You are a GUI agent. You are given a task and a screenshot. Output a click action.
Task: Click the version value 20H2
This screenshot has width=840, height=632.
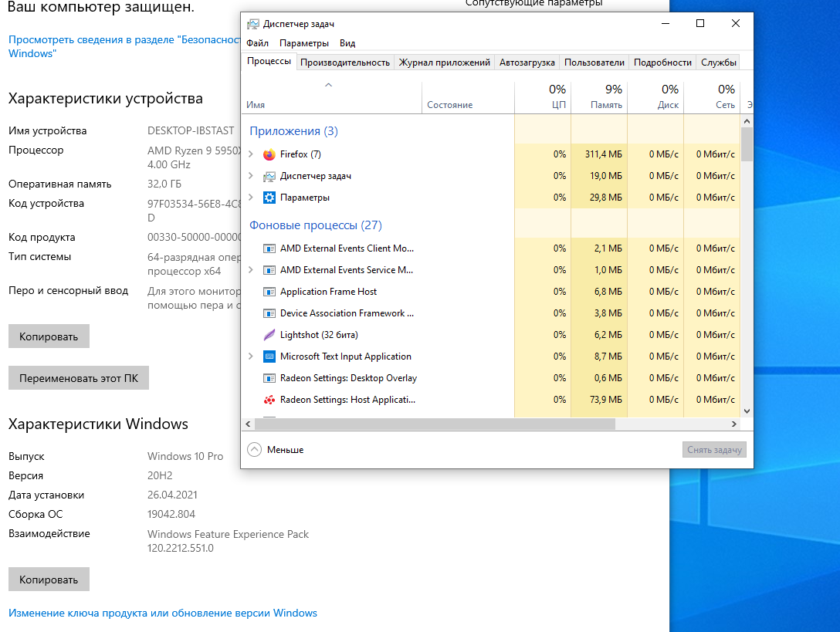pyautogui.click(x=160, y=475)
